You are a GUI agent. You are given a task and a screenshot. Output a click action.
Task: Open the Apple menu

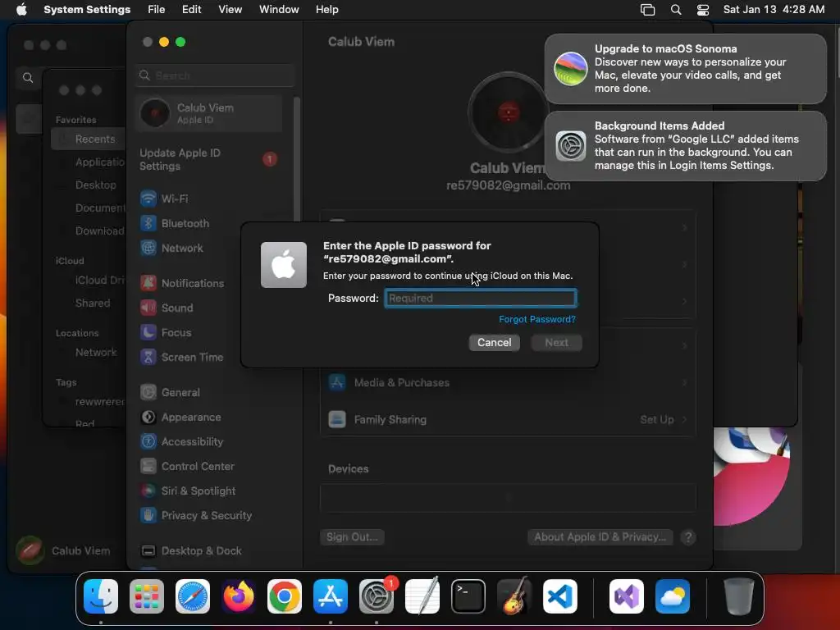[21, 9]
